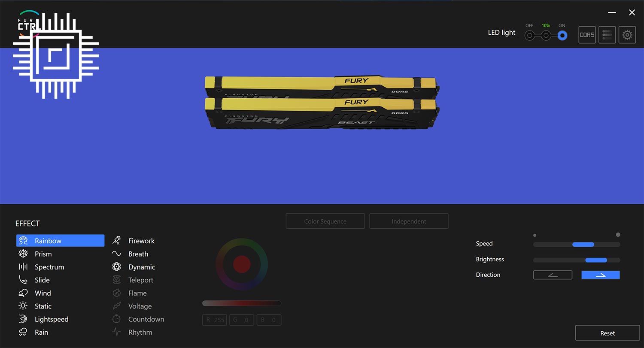Select the Rhythm pulse icon
Viewport: 644px width, 348px height.
coord(116,332)
